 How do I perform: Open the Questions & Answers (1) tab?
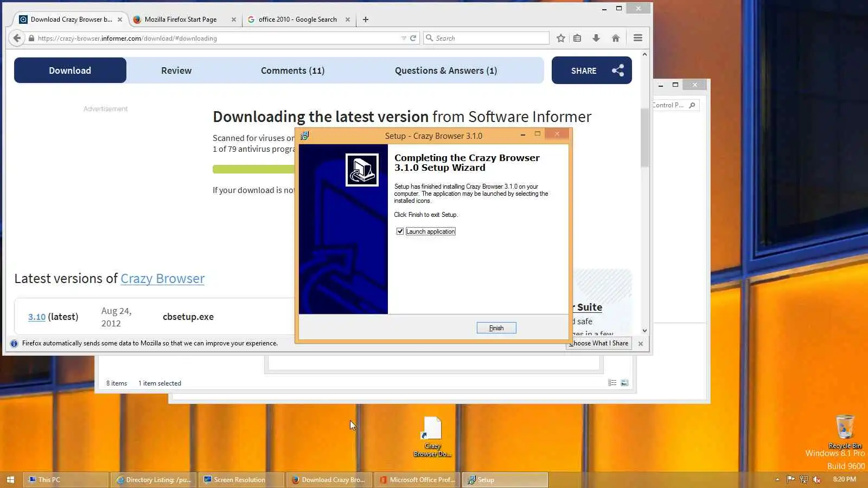pyautogui.click(x=446, y=70)
